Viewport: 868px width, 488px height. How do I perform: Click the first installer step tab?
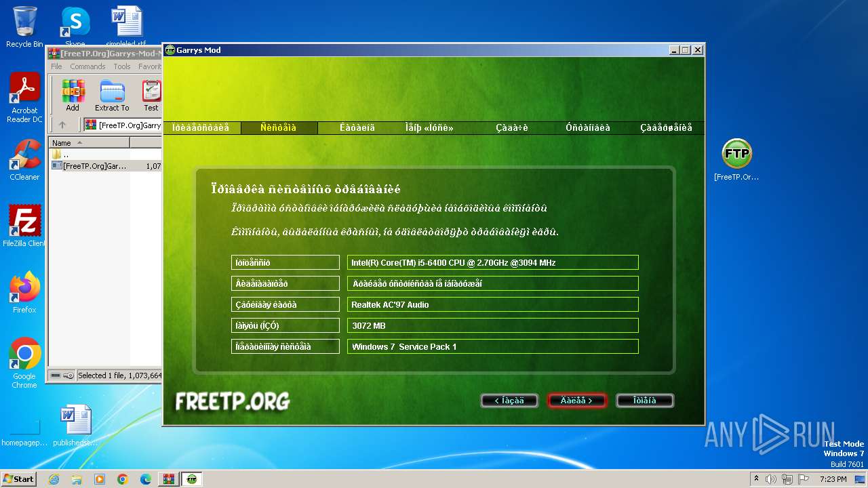click(x=201, y=127)
